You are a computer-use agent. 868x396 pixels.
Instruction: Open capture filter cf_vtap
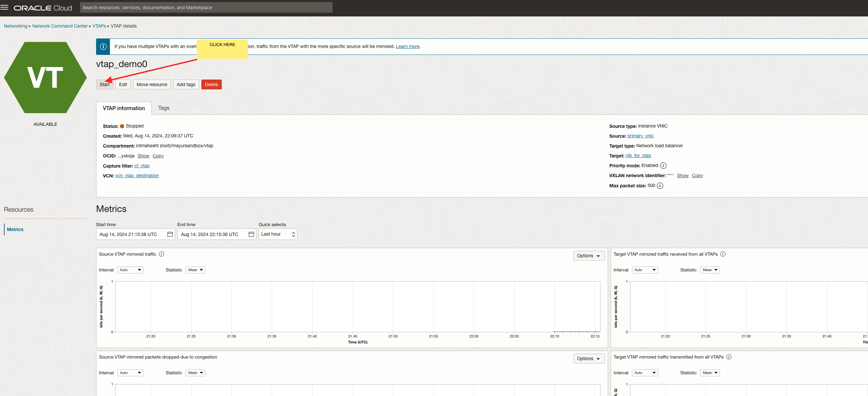click(x=142, y=166)
